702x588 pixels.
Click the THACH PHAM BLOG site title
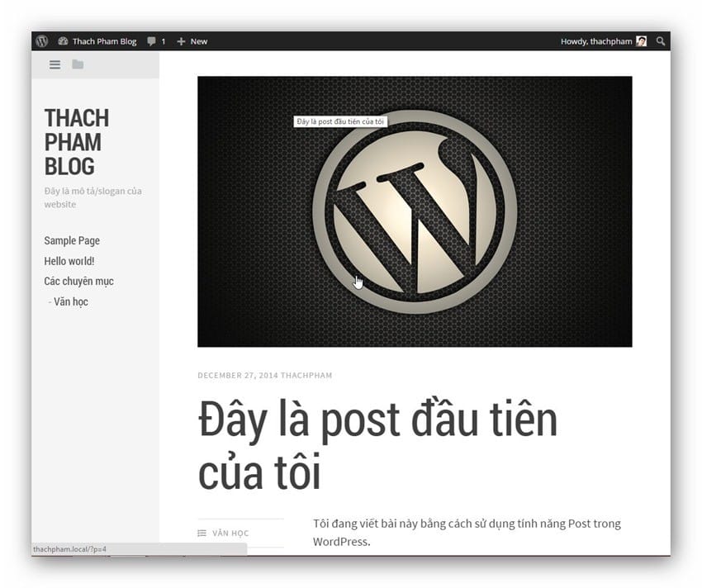[77, 142]
